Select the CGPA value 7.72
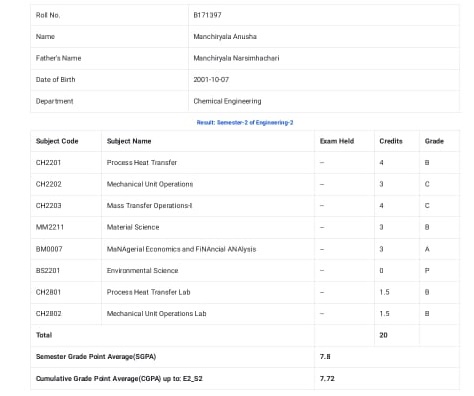474x396 pixels. [x=327, y=379]
